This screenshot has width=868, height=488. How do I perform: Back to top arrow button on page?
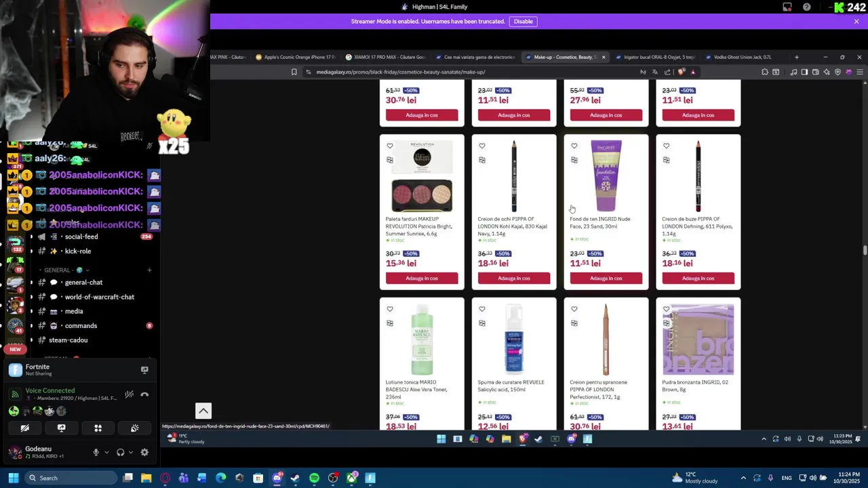(x=203, y=410)
